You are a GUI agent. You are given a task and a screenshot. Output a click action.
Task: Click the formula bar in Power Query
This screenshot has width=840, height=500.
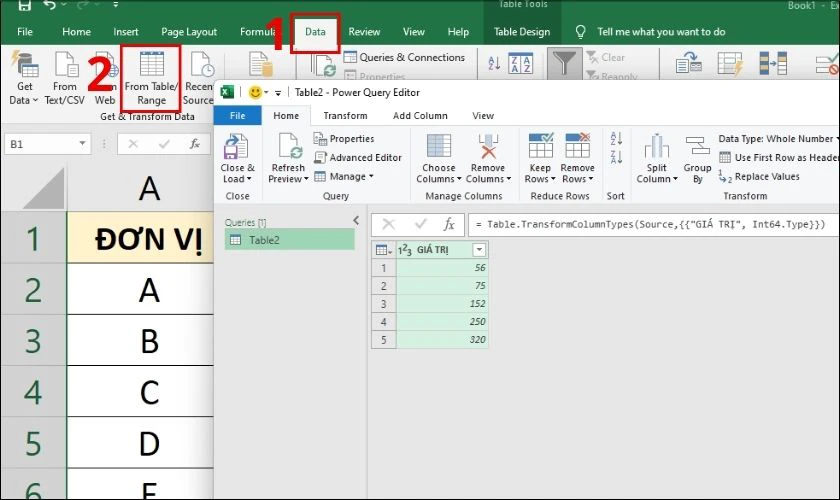(x=654, y=225)
